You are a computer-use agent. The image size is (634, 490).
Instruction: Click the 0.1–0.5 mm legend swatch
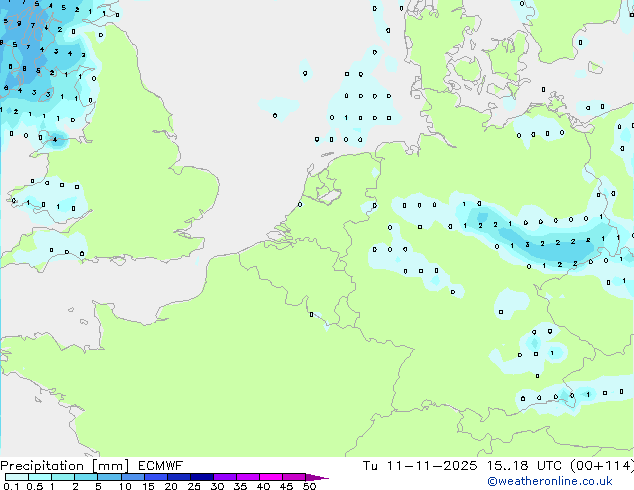[17, 477]
